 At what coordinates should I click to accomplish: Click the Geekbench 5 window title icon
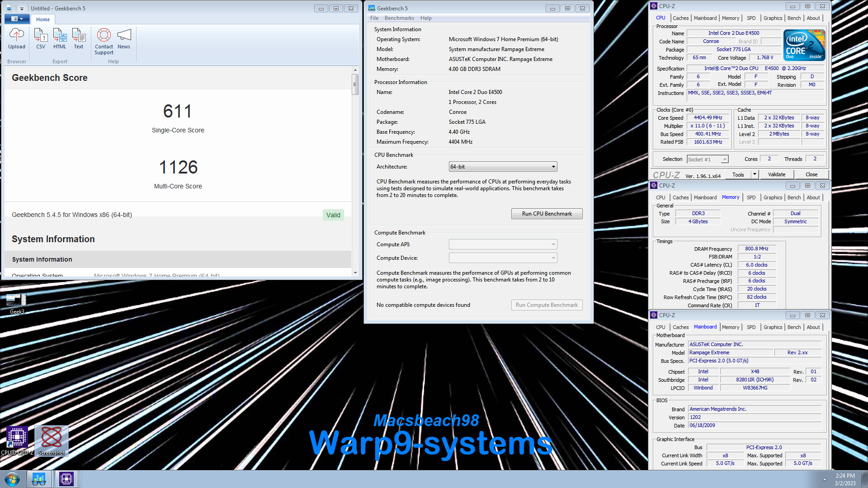372,8
